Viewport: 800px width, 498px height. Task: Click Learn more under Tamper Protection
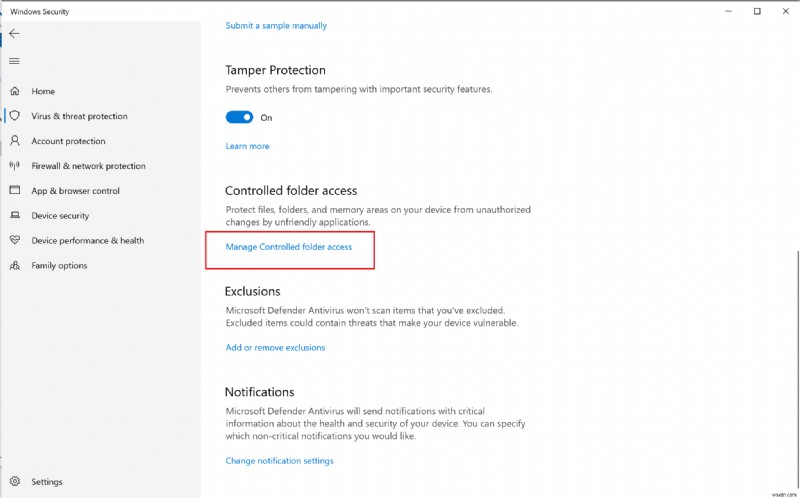pyautogui.click(x=247, y=146)
